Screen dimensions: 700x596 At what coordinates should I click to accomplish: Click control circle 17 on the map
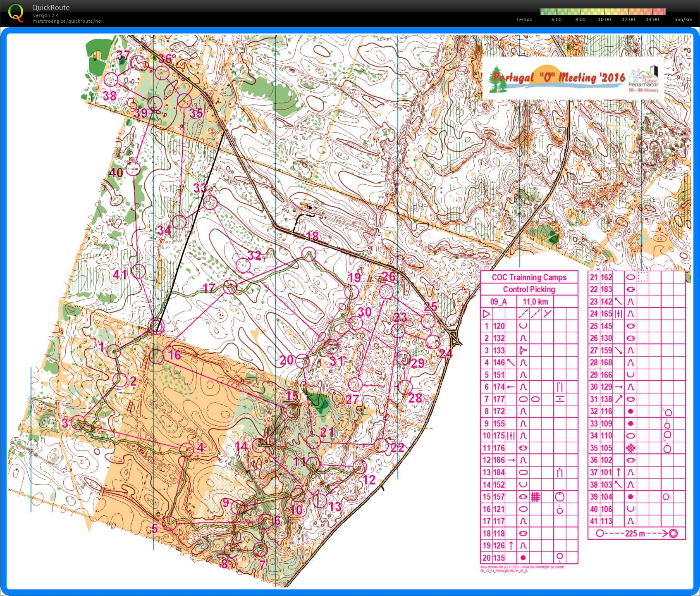pos(230,287)
